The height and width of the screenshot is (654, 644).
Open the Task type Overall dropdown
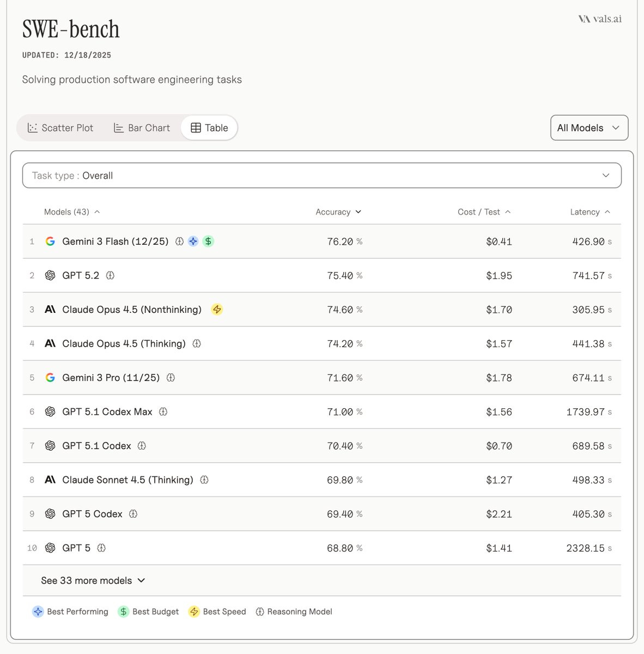(321, 175)
